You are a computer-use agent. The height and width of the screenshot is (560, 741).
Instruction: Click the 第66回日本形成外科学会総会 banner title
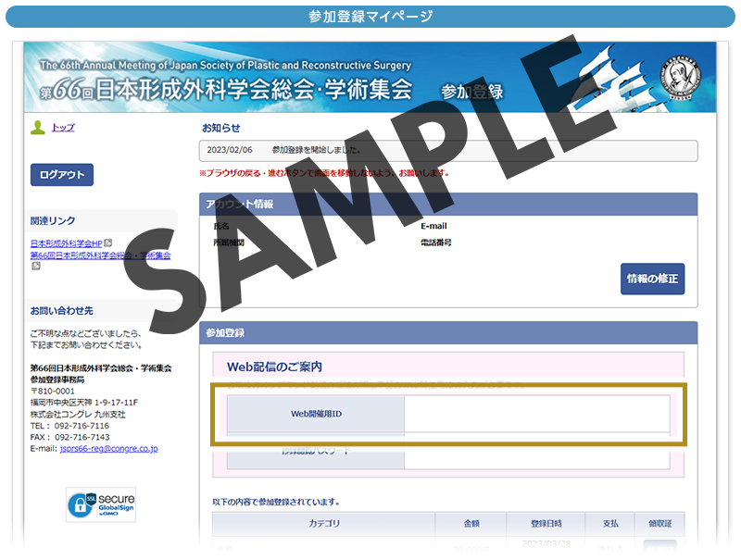pos(226,89)
